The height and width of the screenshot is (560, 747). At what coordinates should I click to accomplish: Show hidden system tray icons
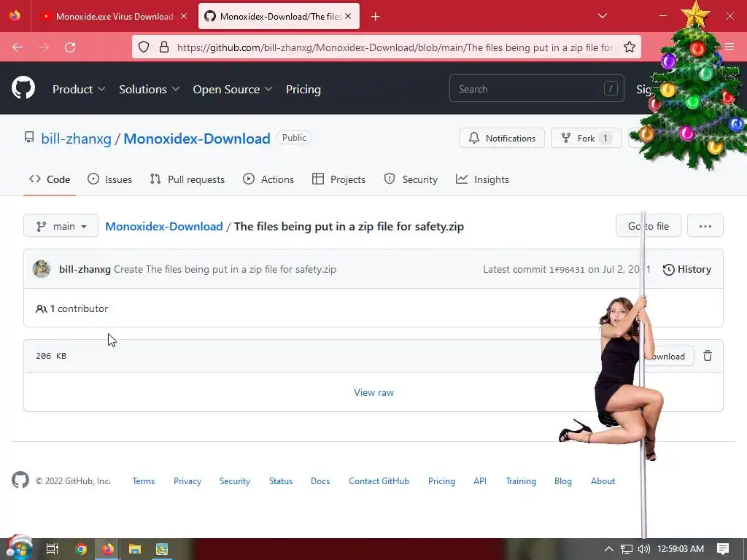609,549
